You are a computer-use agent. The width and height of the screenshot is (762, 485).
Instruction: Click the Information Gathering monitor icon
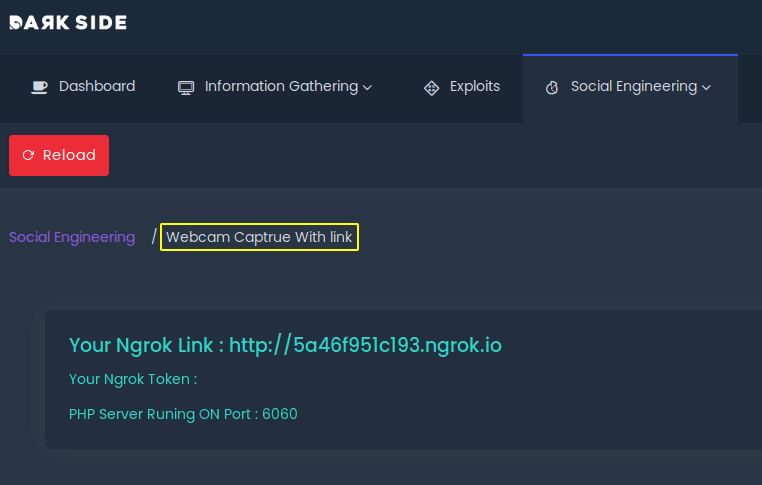(186, 87)
